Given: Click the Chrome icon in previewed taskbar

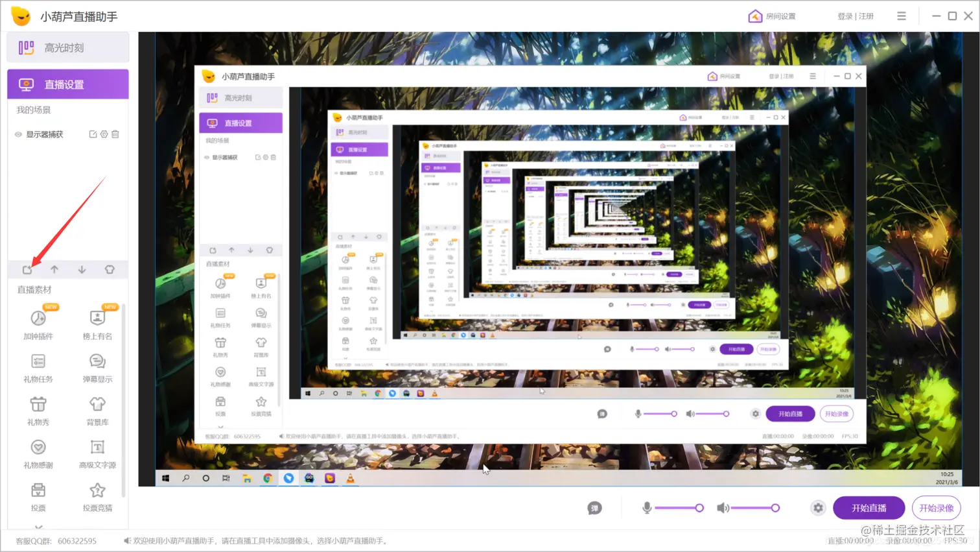Looking at the screenshot, I should pos(268,478).
